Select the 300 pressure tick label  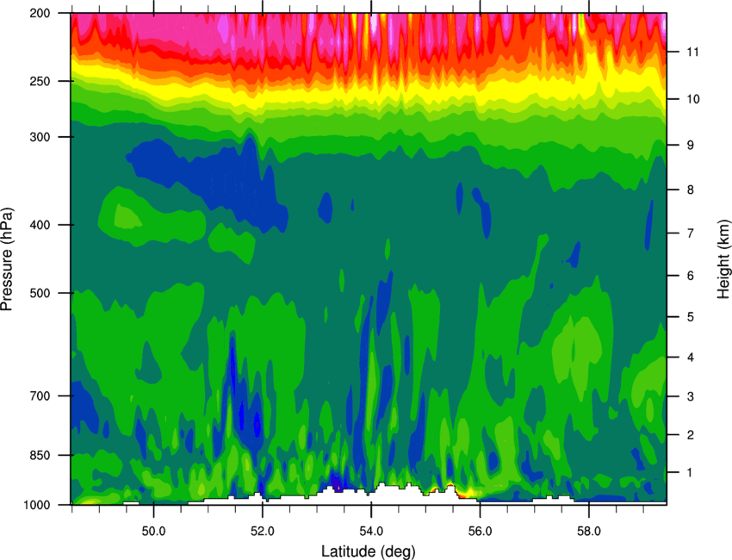[x=40, y=137]
